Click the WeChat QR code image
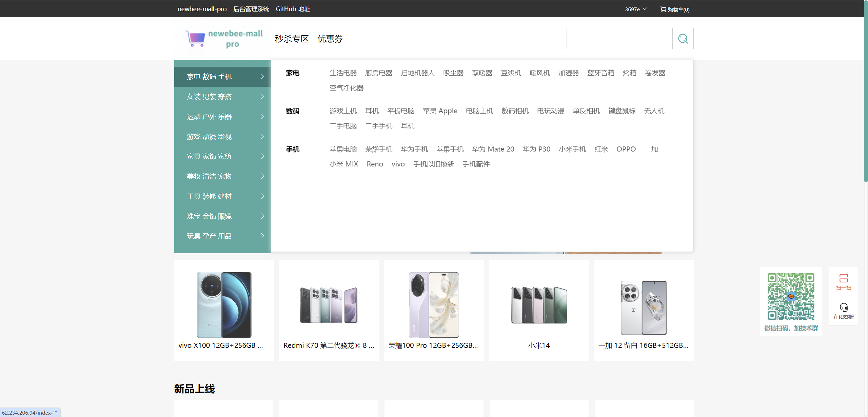 pos(791,297)
